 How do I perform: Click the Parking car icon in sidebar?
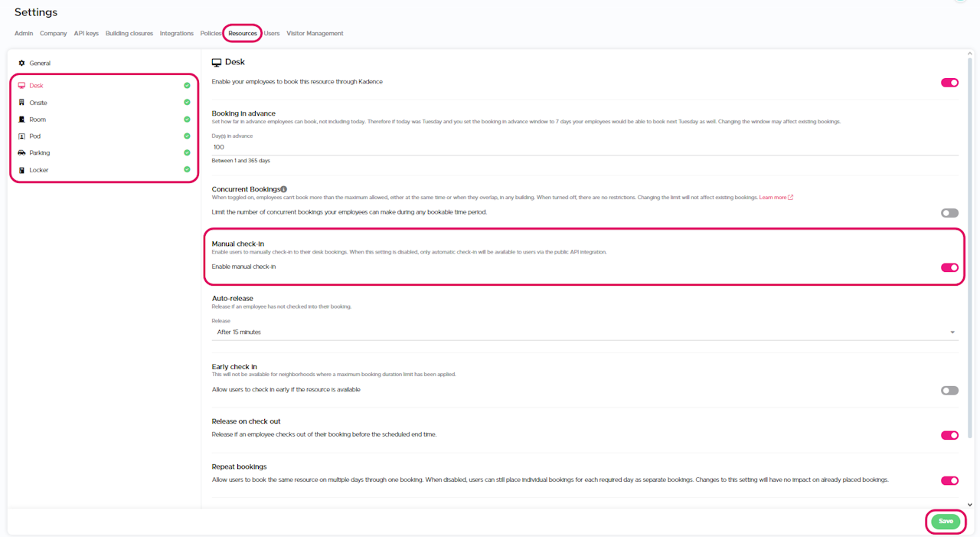click(x=21, y=153)
